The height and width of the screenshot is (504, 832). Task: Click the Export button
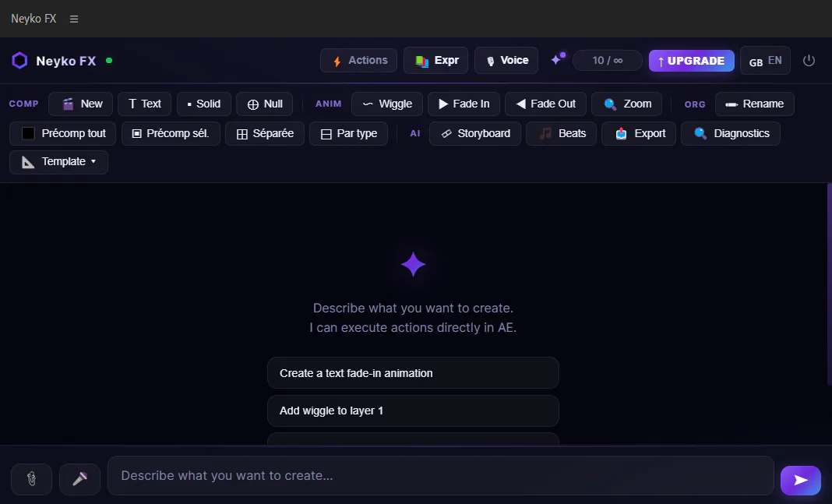coord(639,134)
